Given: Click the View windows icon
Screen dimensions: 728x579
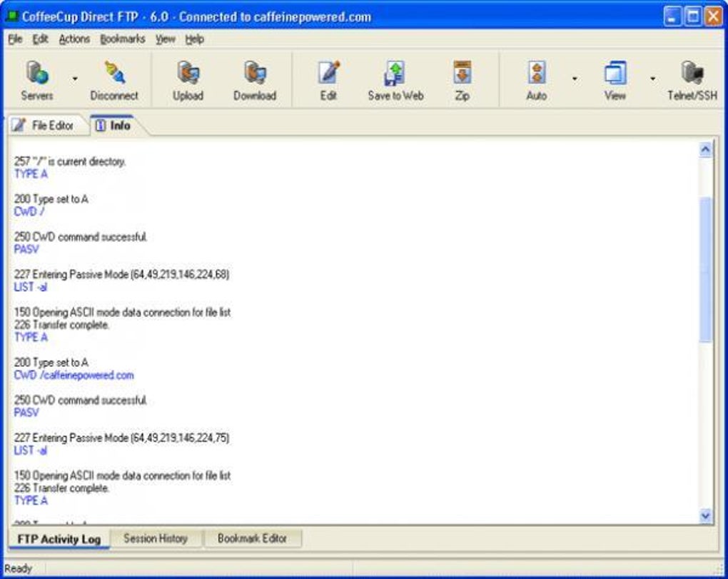Looking at the screenshot, I should pos(615,72).
